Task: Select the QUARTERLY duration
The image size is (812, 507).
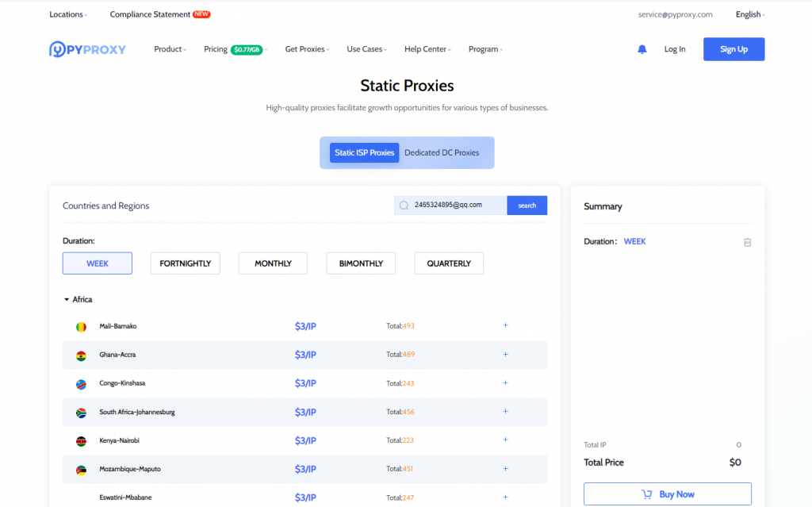Action: pyautogui.click(x=449, y=263)
